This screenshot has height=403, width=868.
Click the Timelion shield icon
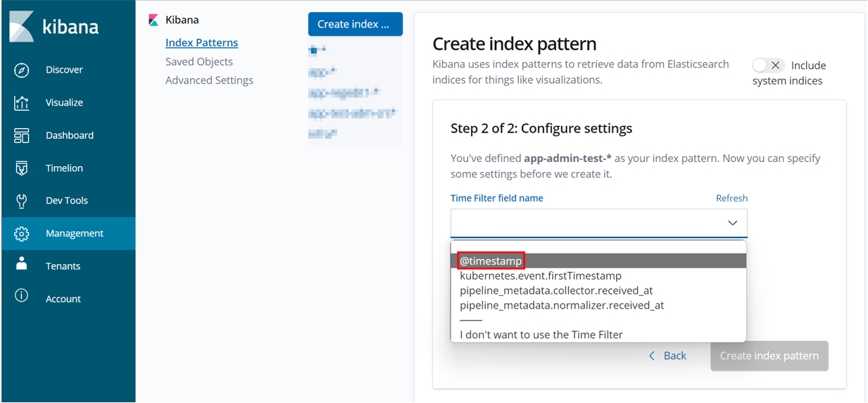22,168
